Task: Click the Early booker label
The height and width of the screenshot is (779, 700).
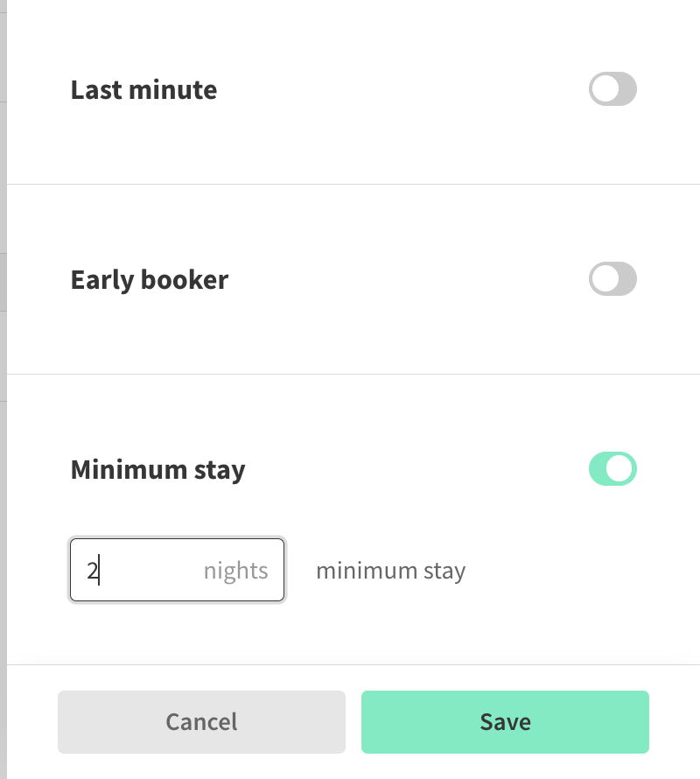Action: pyautogui.click(x=150, y=280)
